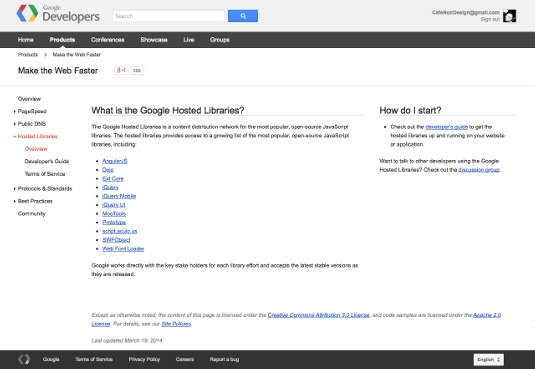The height and width of the screenshot is (369, 535).
Task: Click into the Search input field
Action: coord(169,16)
